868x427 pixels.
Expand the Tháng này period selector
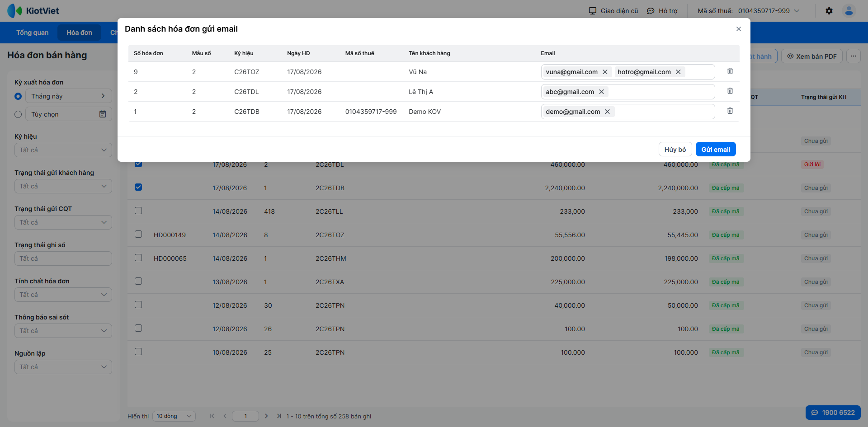(69, 96)
